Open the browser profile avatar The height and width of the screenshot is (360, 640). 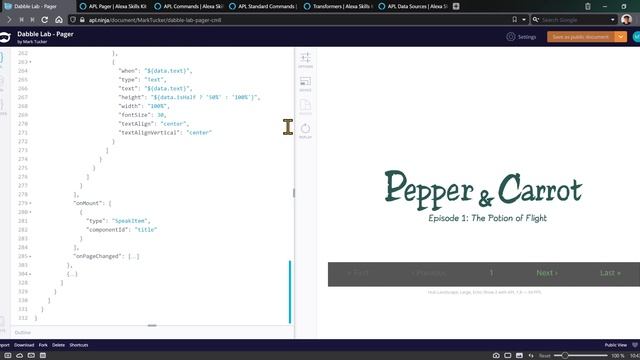(x=626, y=20)
